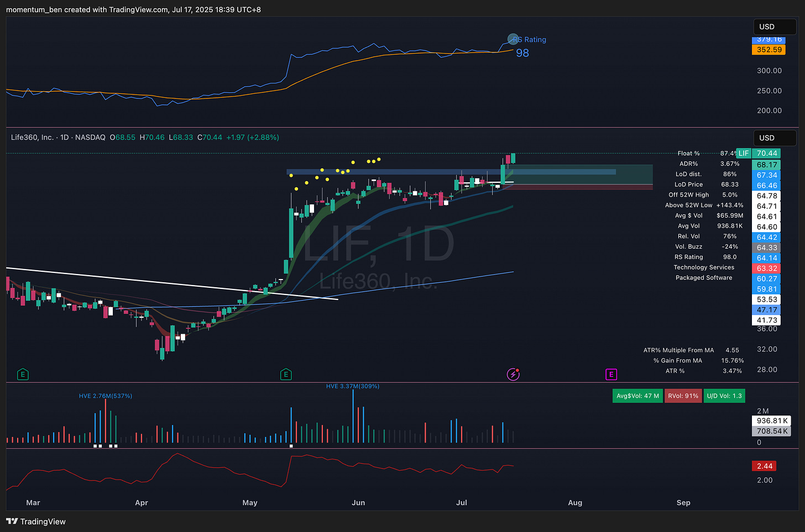Click the Jun label on time axis
Viewport: 805px width, 532px height.
pyautogui.click(x=358, y=503)
